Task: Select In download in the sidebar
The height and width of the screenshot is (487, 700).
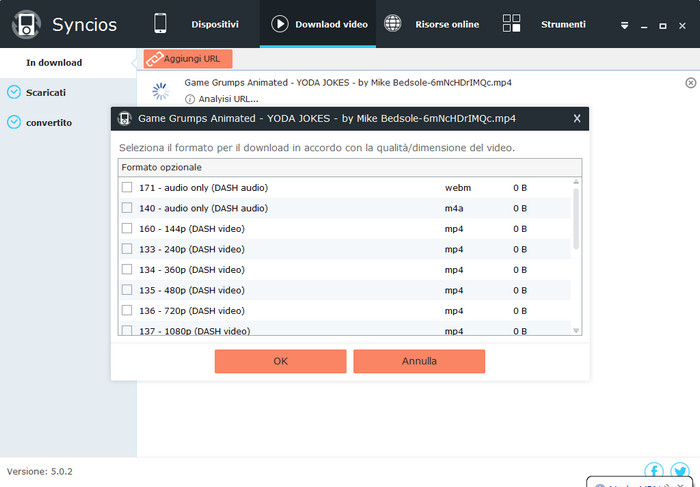Action: tap(68, 63)
